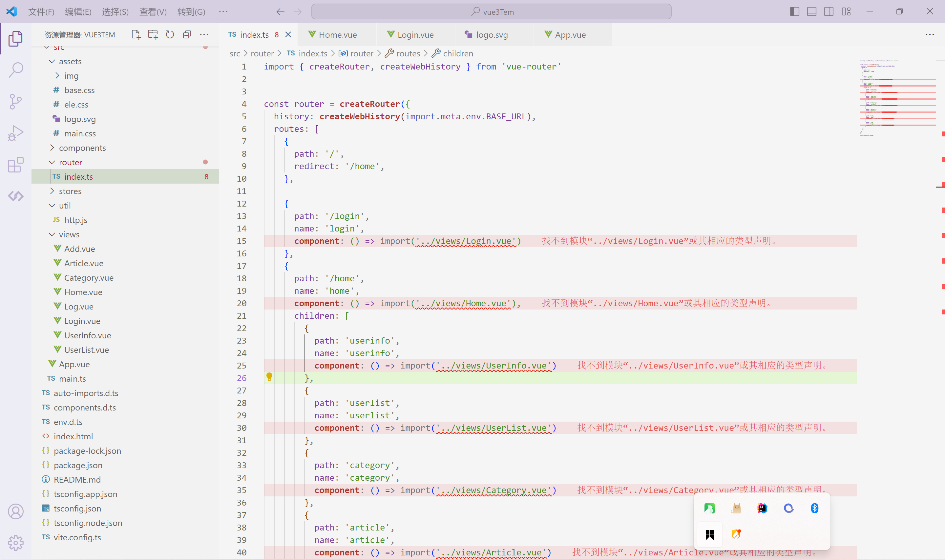Open the Extensions view
The height and width of the screenshot is (560, 945).
(15, 165)
